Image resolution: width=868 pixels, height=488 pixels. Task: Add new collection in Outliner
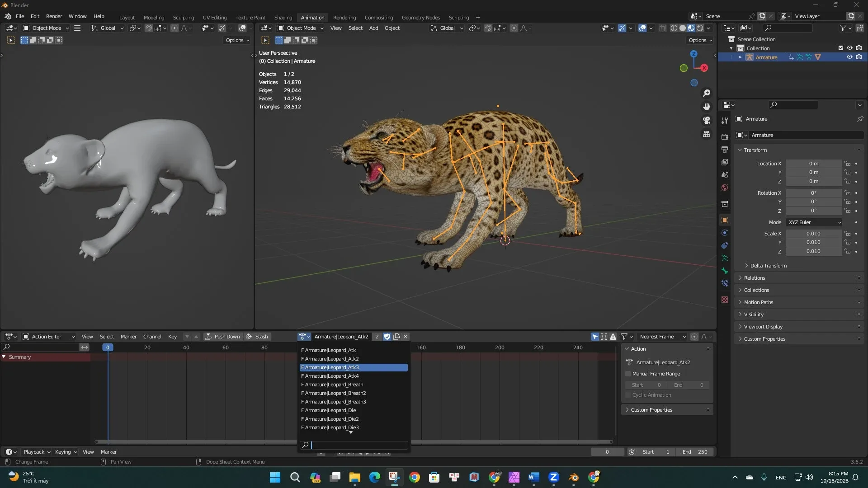[x=859, y=28]
